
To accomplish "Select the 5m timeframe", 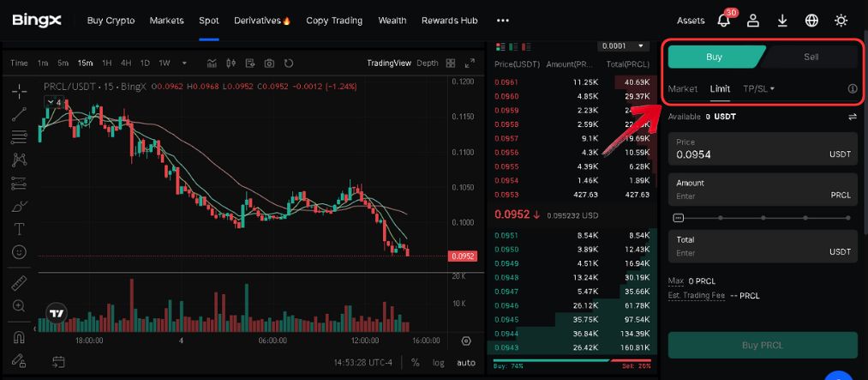I will coord(63,63).
